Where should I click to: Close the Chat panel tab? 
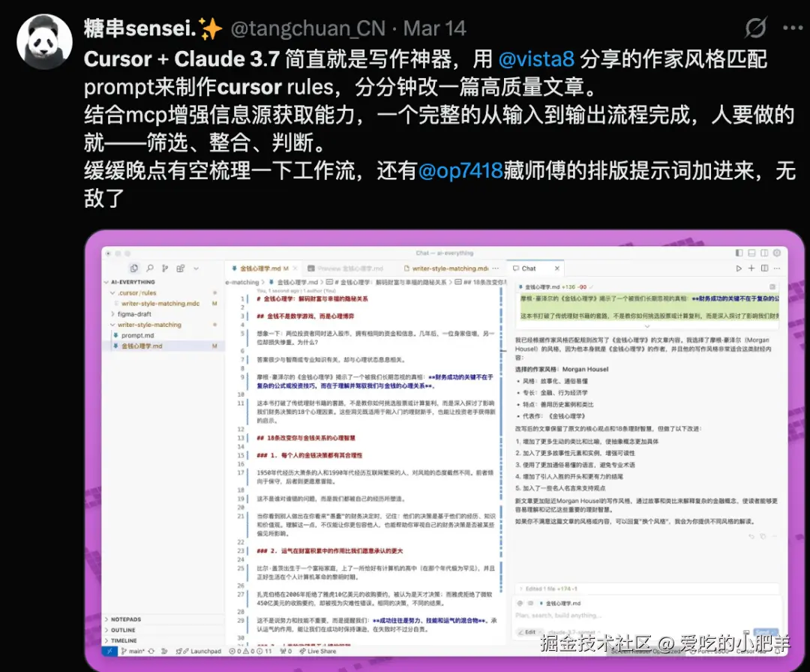[556, 268]
